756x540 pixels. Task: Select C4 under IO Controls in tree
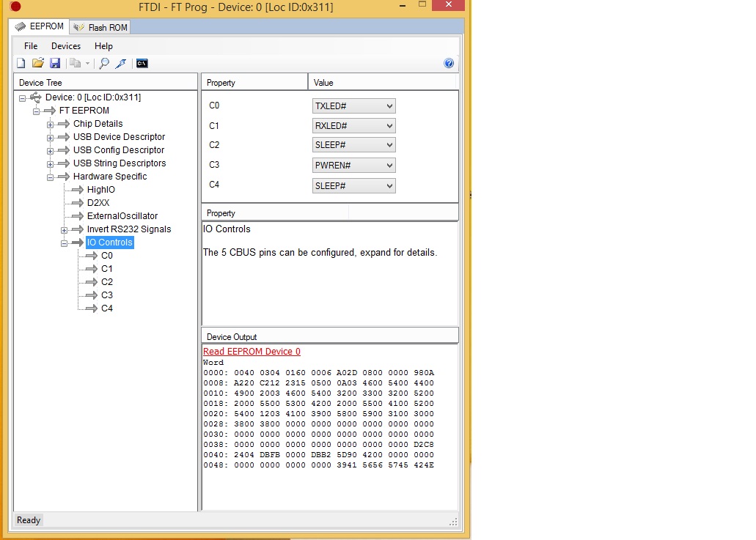click(107, 308)
